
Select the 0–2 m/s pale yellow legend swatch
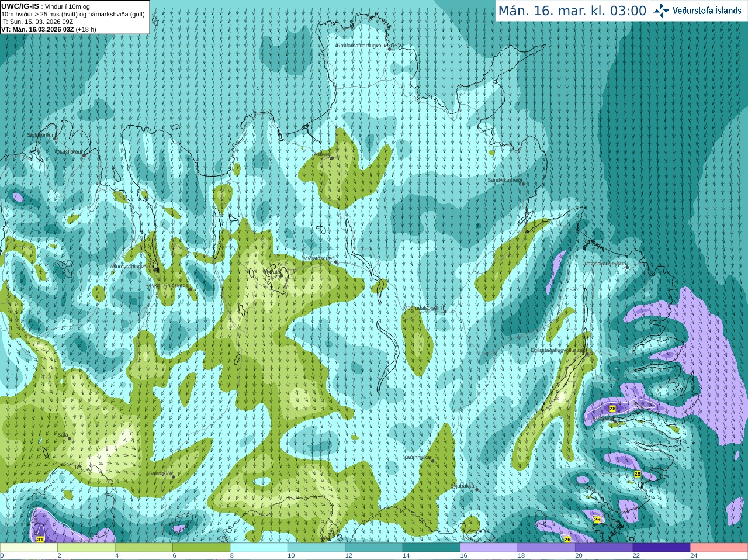(29, 548)
